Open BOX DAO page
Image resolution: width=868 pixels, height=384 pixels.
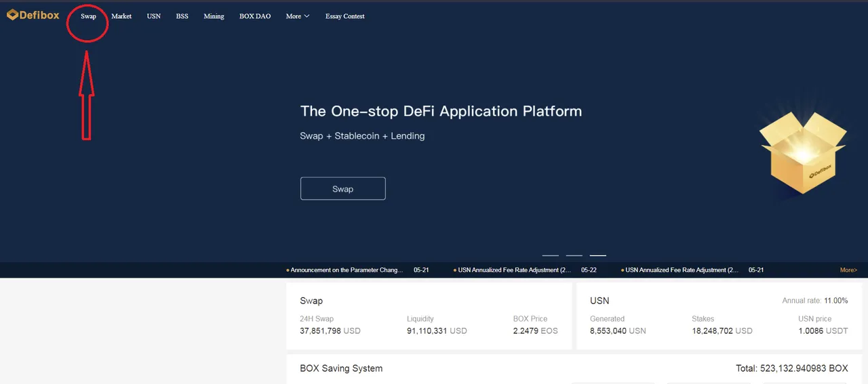255,16
